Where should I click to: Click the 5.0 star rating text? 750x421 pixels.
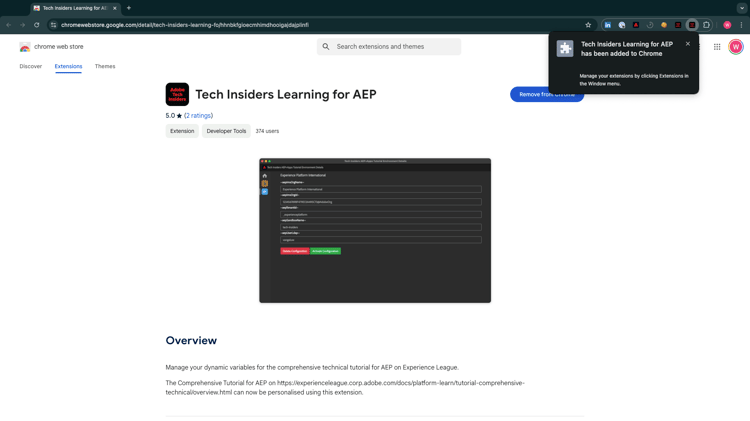coord(174,115)
